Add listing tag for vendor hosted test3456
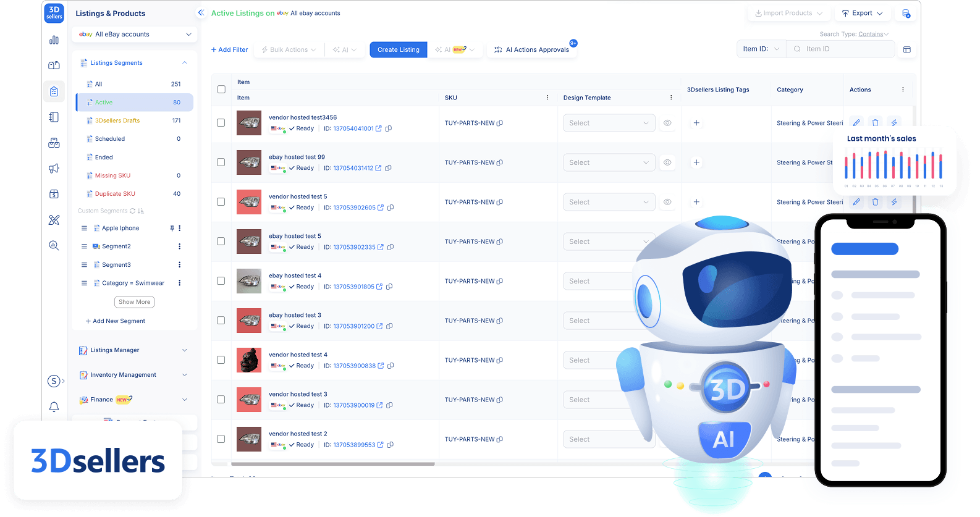 696,123
